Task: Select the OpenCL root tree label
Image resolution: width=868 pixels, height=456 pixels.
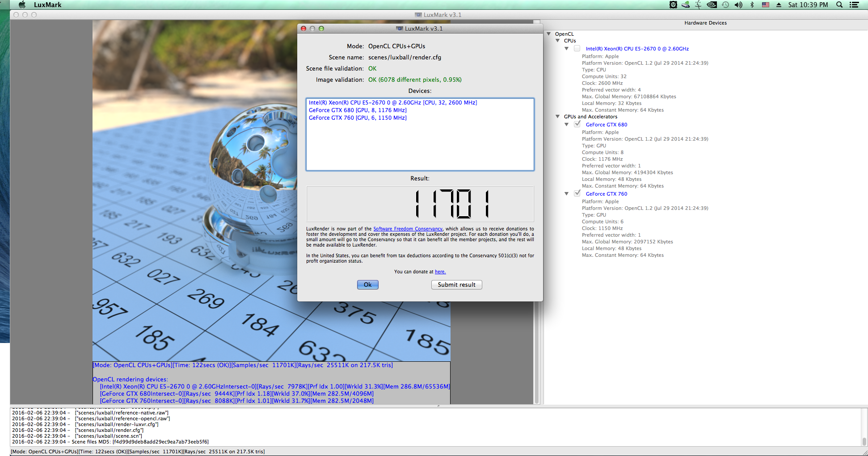Action: [x=564, y=34]
